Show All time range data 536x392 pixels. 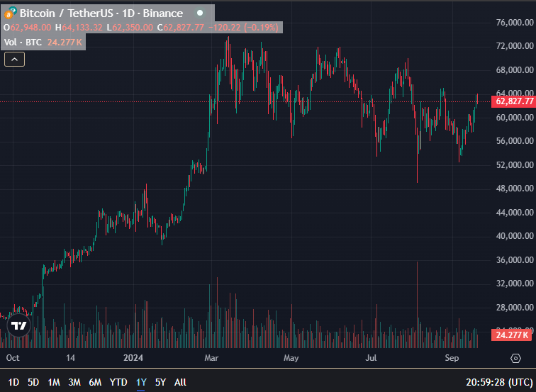pyautogui.click(x=180, y=382)
